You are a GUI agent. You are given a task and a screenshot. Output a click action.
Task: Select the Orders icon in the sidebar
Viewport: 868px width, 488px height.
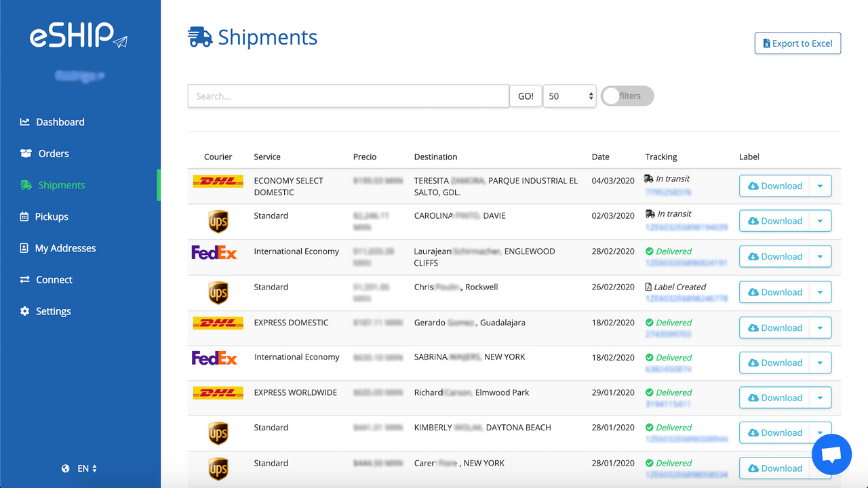(x=25, y=153)
